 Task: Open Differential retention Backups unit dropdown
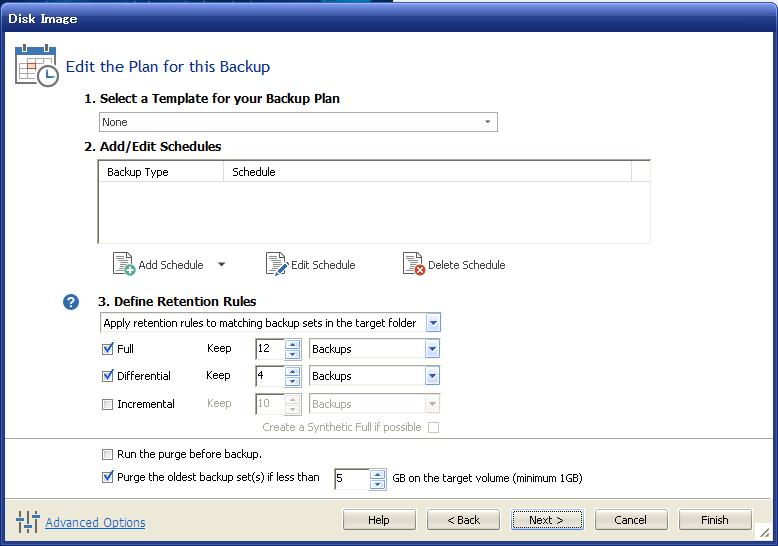click(x=432, y=376)
